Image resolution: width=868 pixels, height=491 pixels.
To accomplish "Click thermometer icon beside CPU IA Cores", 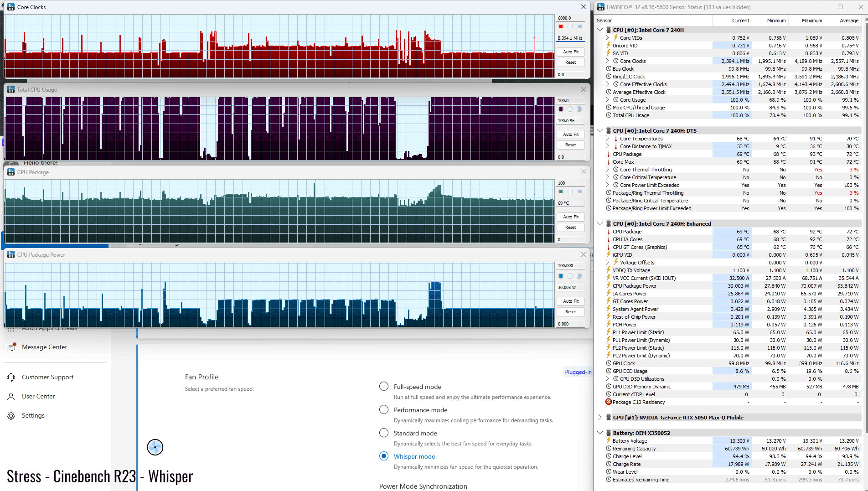I will point(609,239).
